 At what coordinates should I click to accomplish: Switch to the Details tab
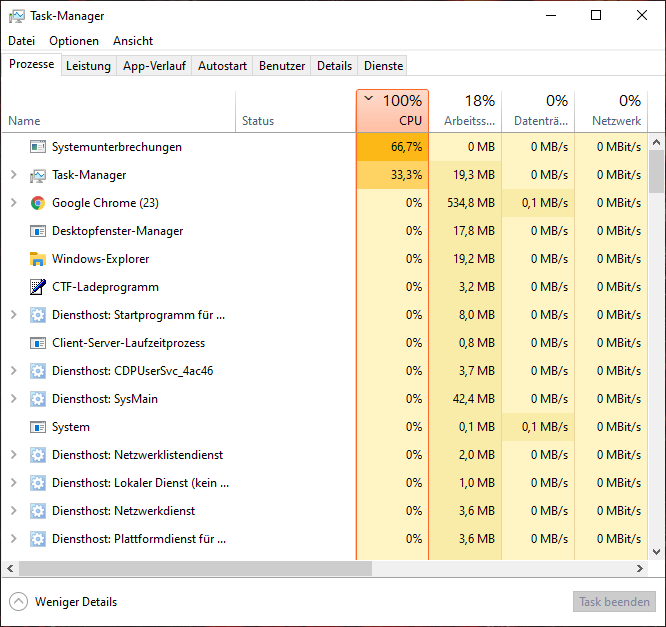(334, 66)
